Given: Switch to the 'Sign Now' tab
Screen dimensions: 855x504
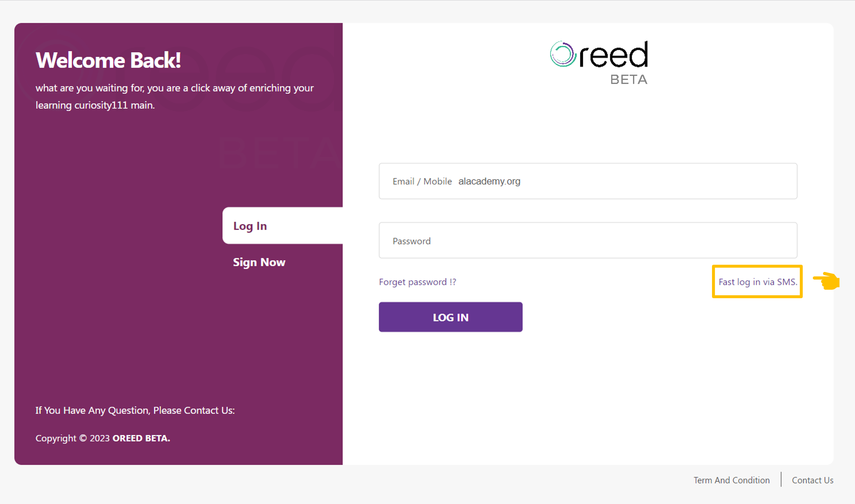Looking at the screenshot, I should click(x=259, y=262).
